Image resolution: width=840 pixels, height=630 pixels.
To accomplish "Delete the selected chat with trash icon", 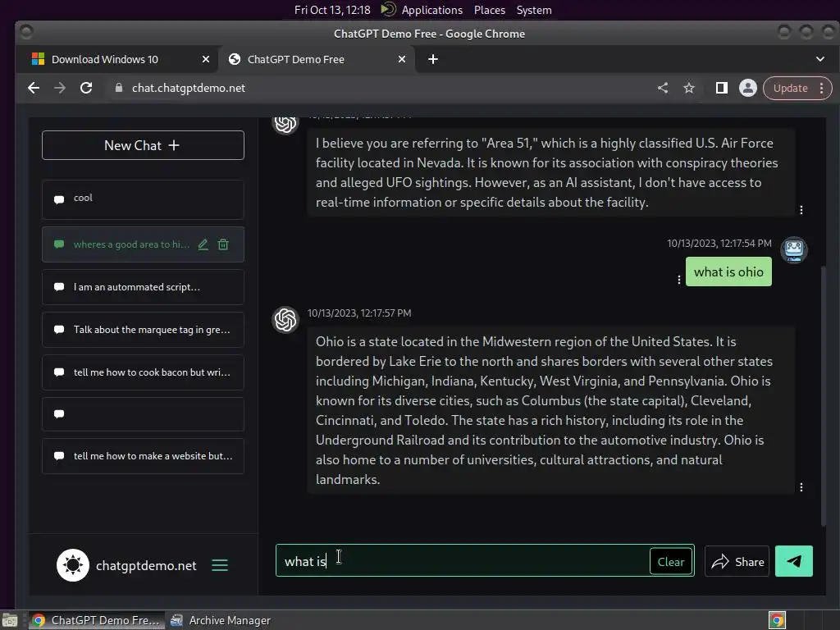I will 223,244.
